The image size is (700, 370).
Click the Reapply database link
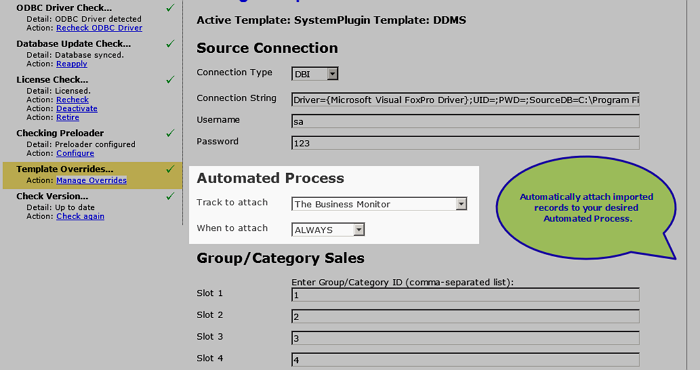click(x=72, y=64)
